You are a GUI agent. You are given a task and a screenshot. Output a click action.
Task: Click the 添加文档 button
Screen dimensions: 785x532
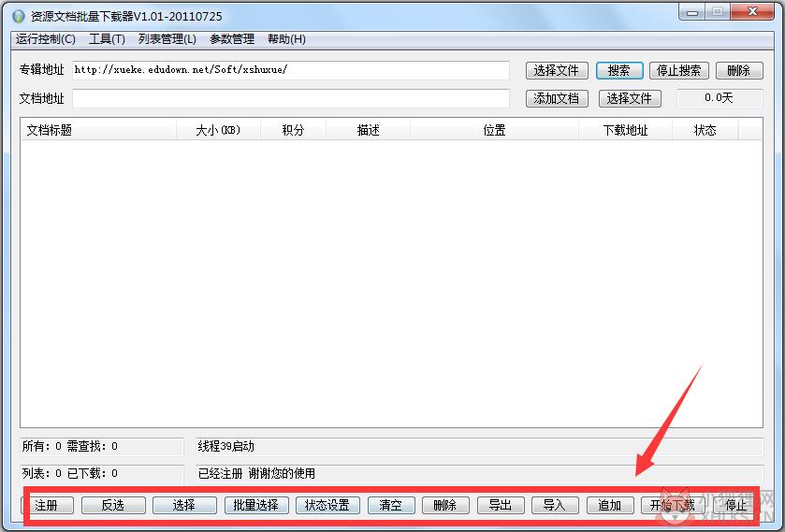557,98
